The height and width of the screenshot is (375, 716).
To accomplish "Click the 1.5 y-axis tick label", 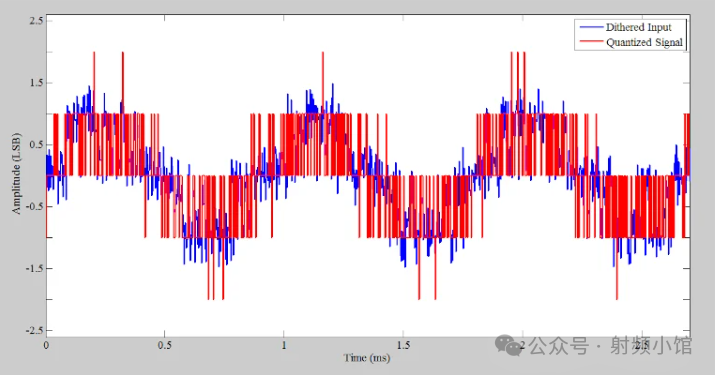I will [x=37, y=83].
